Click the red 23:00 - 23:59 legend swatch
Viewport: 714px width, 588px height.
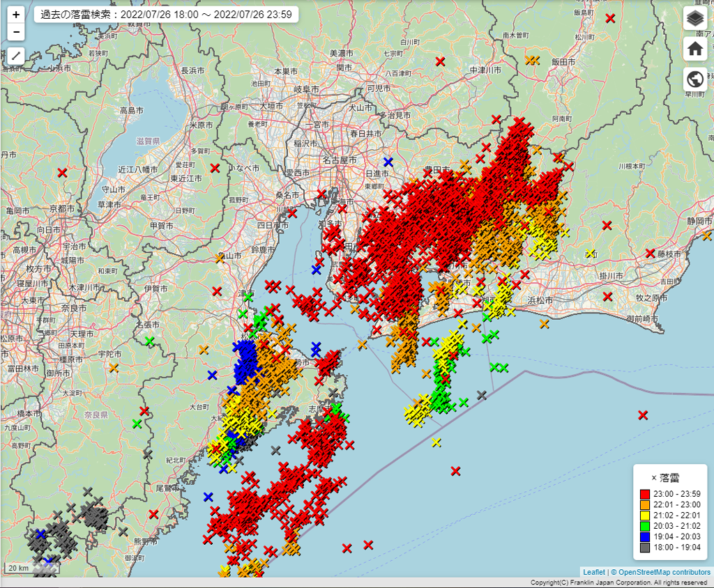[645, 494]
